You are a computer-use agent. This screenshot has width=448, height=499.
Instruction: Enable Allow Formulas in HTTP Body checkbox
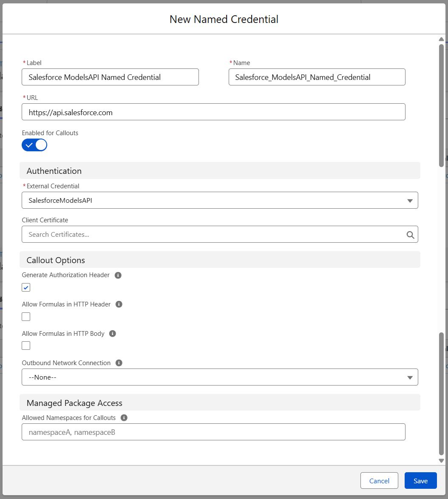coord(26,346)
